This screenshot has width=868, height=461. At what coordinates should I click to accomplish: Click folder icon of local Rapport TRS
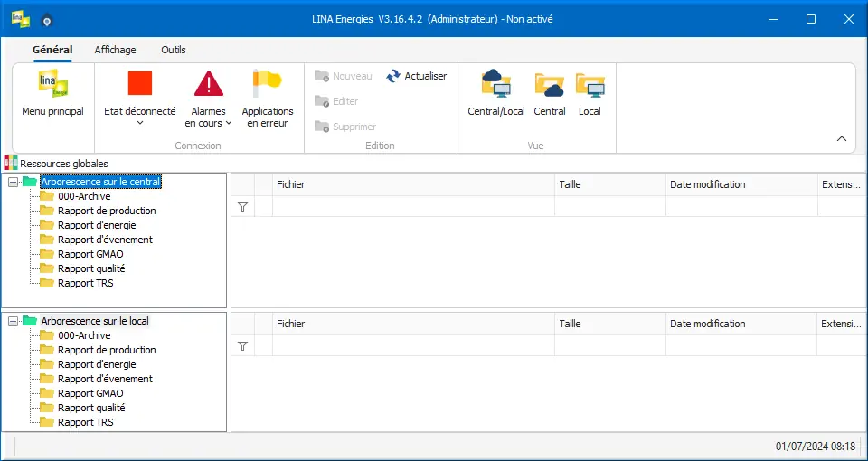[x=46, y=422]
